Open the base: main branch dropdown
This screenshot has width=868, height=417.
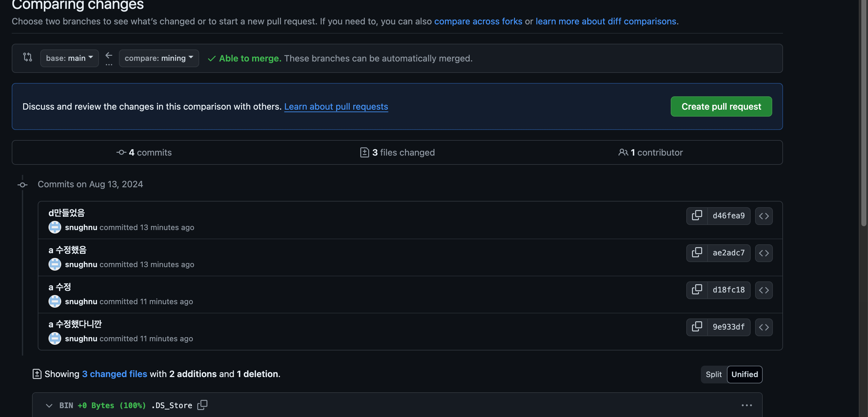point(69,58)
